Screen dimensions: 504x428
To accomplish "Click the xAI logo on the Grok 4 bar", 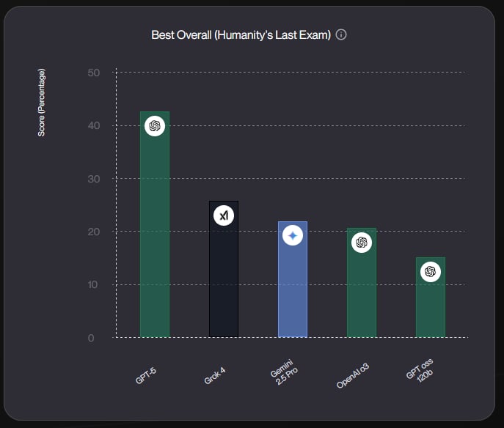I will 224,215.
